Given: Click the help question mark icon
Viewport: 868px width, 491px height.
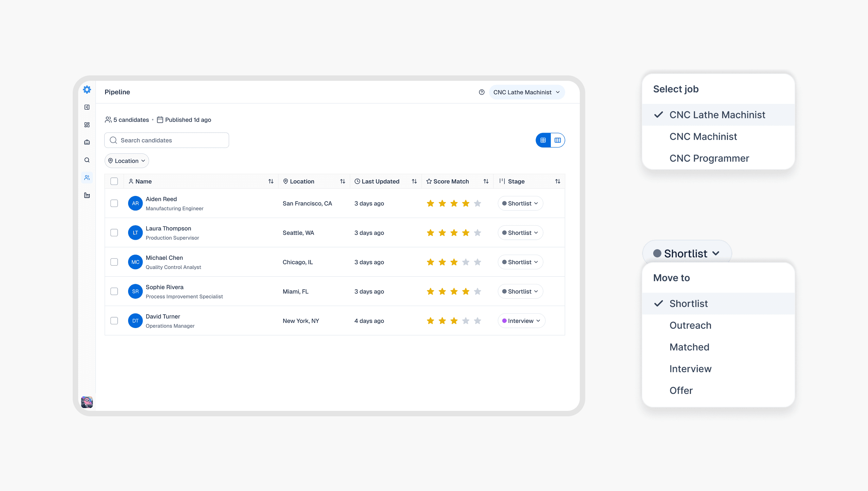Looking at the screenshot, I should coord(482,92).
